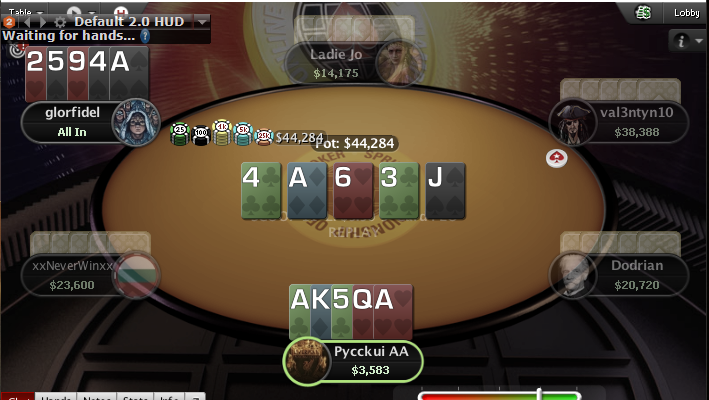The height and width of the screenshot is (400, 709).
Task: Click the Ace of diamonds board card
Action: (307, 191)
